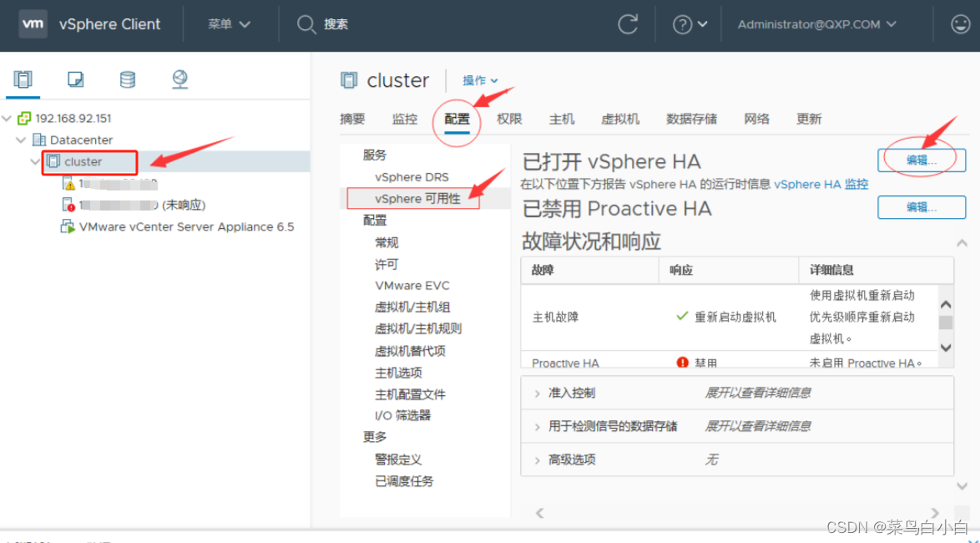Open the 监控 tab
The height and width of the screenshot is (543, 980).
pyautogui.click(x=405, y=119)
